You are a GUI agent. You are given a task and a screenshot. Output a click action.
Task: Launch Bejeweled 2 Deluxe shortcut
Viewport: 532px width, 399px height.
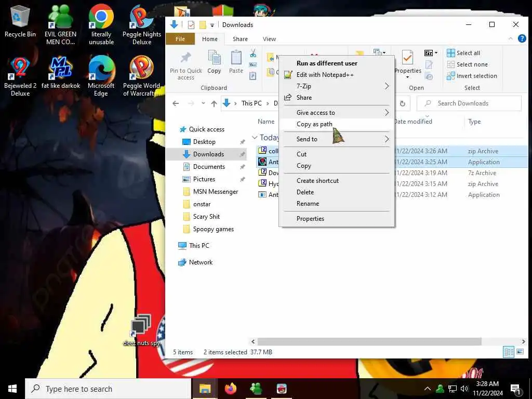click(x=20, y=76)
